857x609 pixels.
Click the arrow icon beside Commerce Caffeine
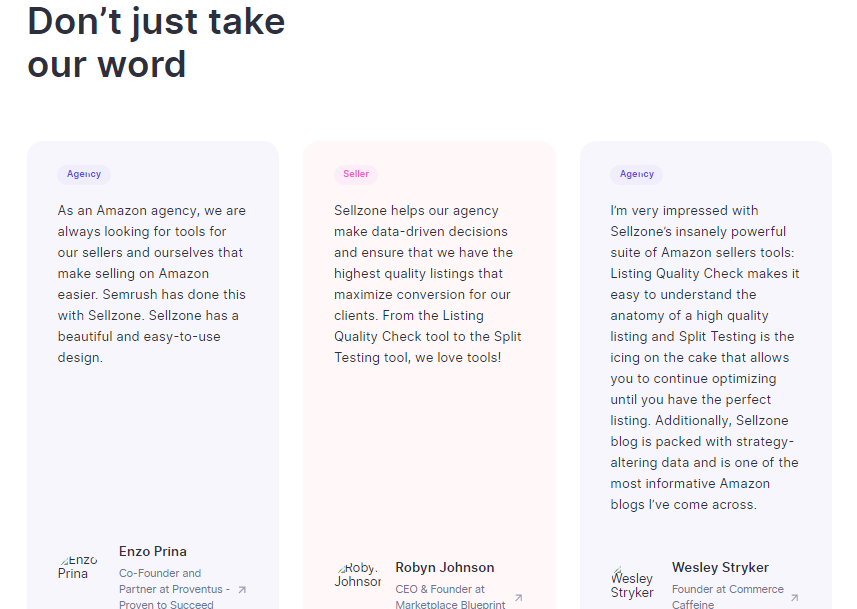[x=794, y=598]
